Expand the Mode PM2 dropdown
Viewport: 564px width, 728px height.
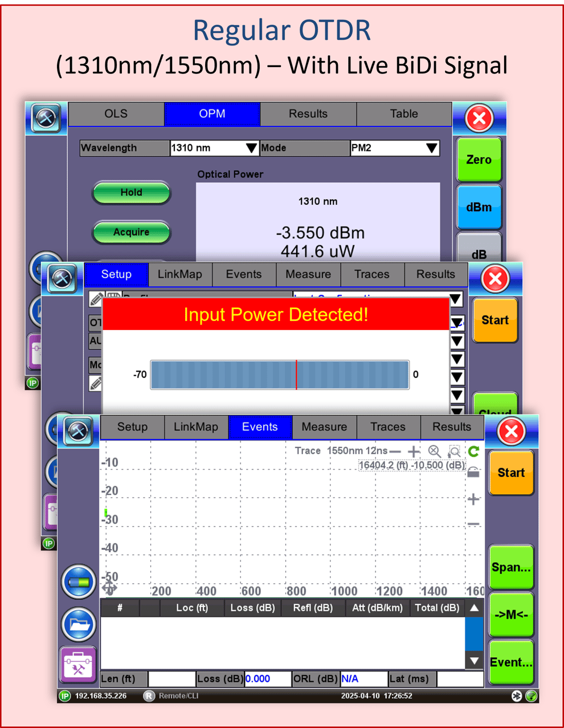[394, 147]
